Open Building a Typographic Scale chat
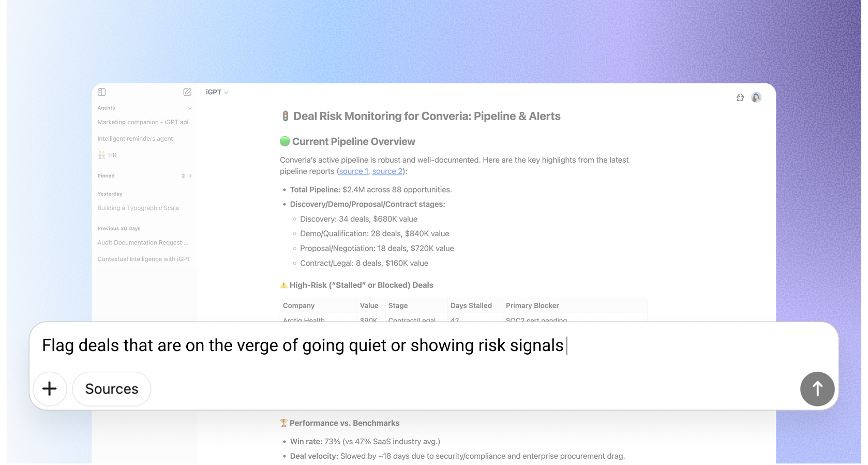This screenshot has height=465, width=868. pyautogui.click(x=138, y=208)
